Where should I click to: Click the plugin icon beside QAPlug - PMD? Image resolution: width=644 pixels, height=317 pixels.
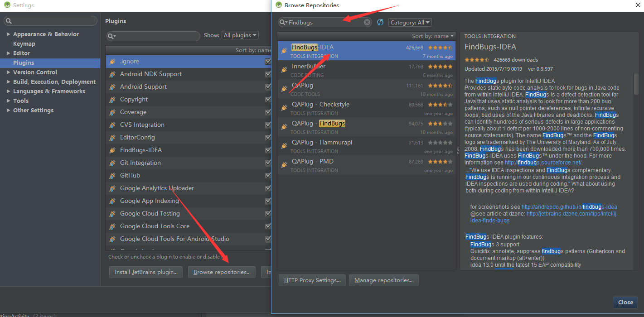point(284,165)
